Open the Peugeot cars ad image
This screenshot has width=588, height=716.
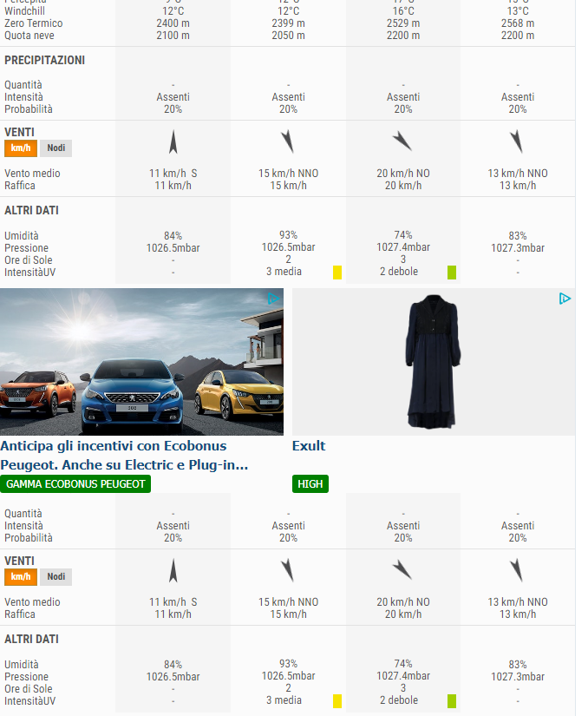point(141,362)
